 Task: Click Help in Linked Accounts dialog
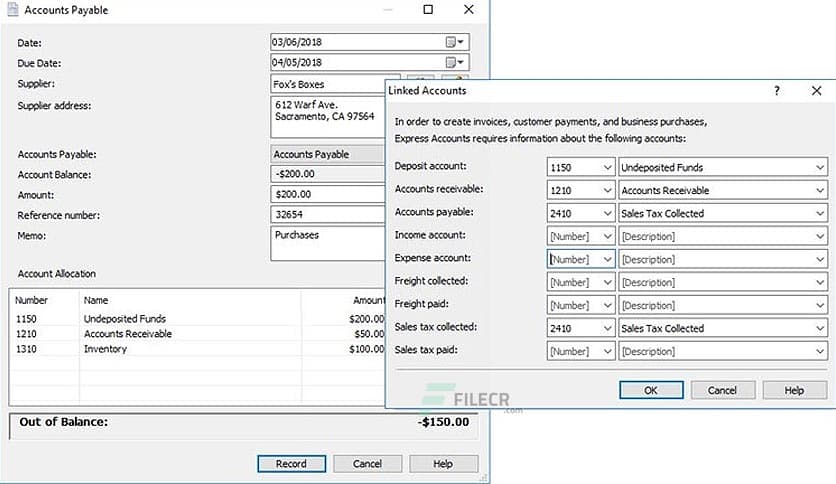(x=794, y=390)
